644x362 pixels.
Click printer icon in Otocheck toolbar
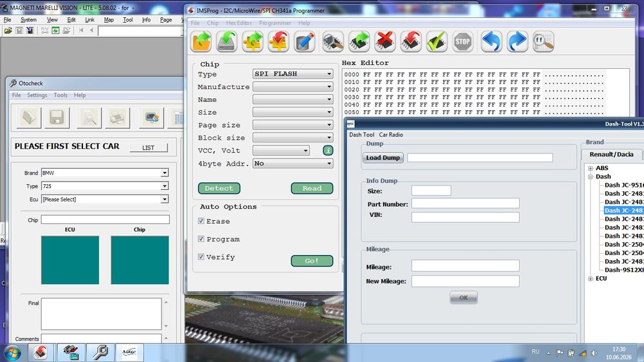(x=117, y=118)
